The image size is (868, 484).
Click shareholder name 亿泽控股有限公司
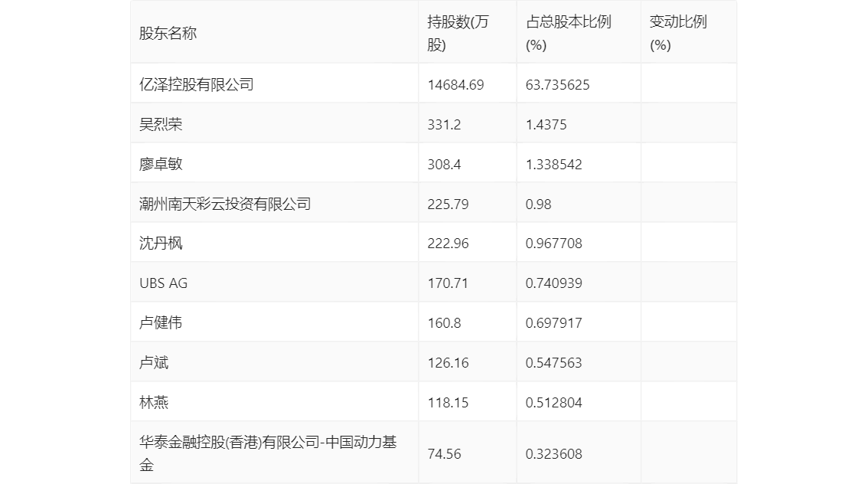click(x=197, y=85)
